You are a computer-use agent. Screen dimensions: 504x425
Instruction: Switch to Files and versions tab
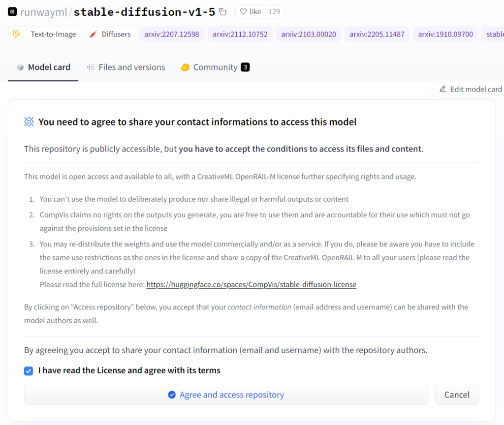pos(126,67)
